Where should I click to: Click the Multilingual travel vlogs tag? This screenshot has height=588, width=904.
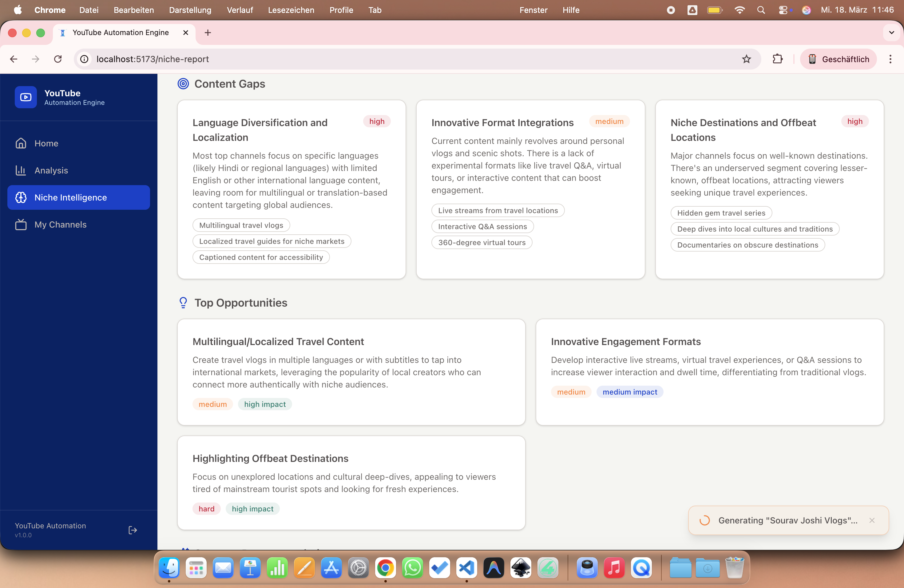pyautogui.click(x=241, y=225)
